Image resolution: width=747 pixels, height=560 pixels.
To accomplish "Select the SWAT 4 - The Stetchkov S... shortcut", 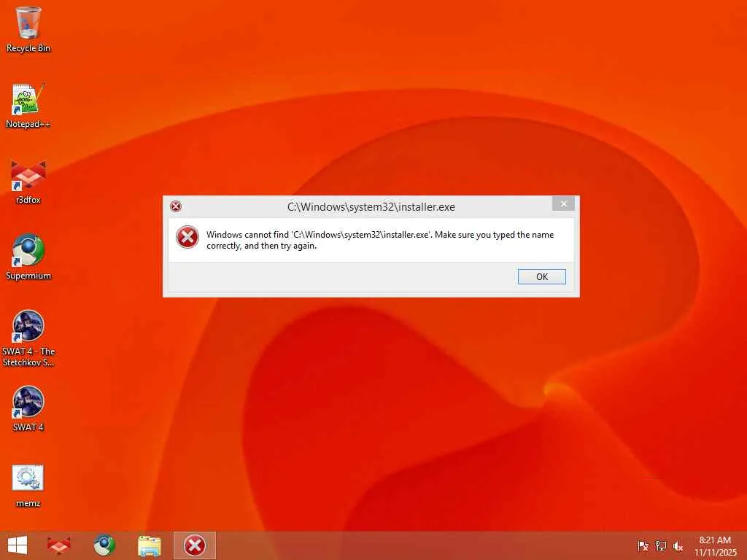I will [x=28, y=338].
